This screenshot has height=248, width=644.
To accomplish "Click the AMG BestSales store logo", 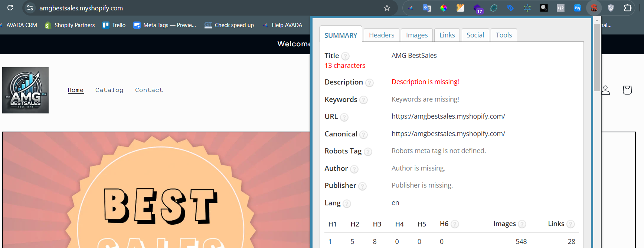I will [x=25, y=90].
